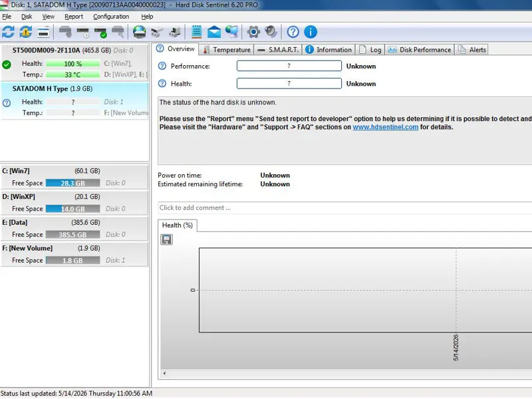532x399 pixels.
Task: Select the SATADOM H Type disk entry
Action: [x=74, y=101]
